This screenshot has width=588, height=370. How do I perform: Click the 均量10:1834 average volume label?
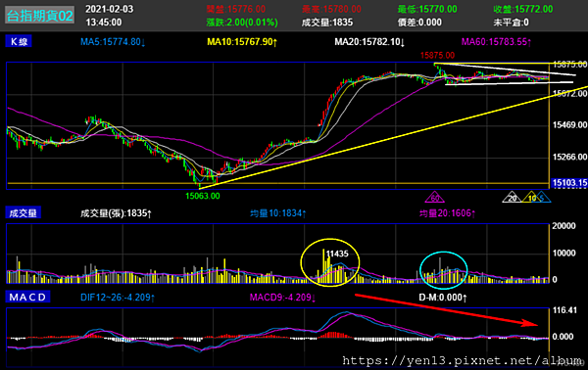pos(278,213)
